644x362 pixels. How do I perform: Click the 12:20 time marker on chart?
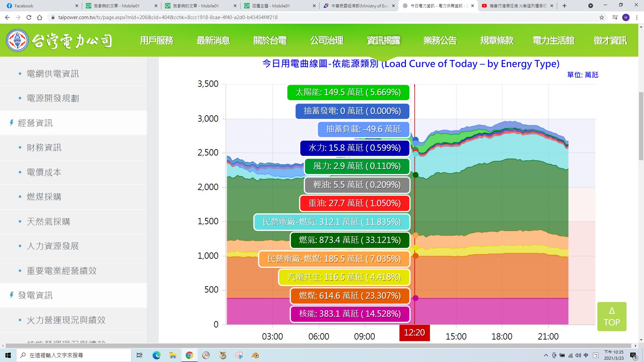(415, 333)
